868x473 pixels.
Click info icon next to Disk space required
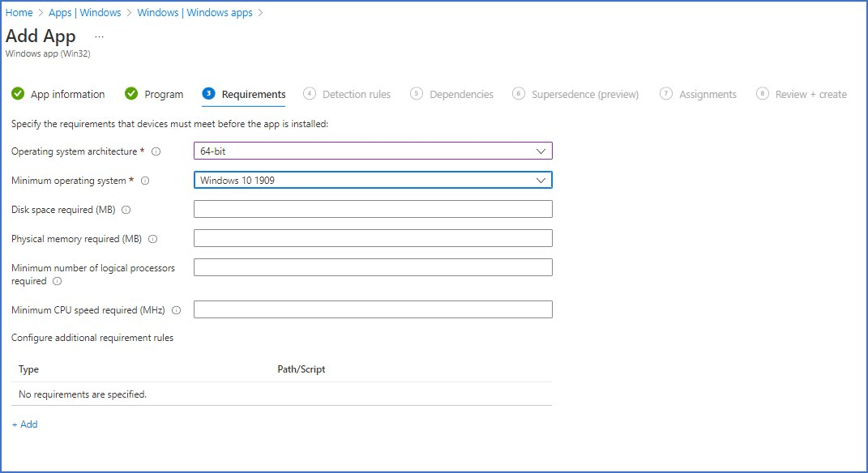[126, 210]
